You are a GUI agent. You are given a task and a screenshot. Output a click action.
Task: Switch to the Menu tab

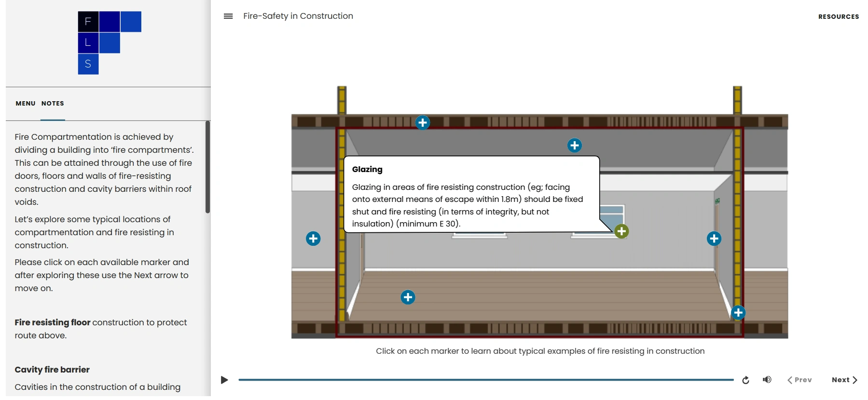[26, 104]
